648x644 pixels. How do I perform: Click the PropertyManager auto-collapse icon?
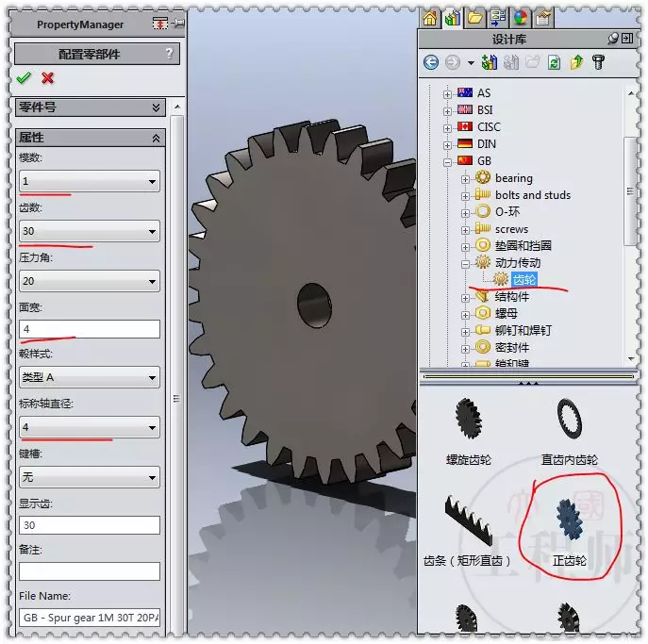[159, 24]
